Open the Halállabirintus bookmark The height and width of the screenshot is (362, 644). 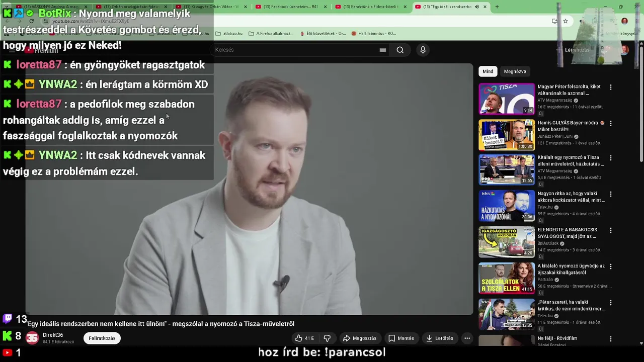point(373,34)
